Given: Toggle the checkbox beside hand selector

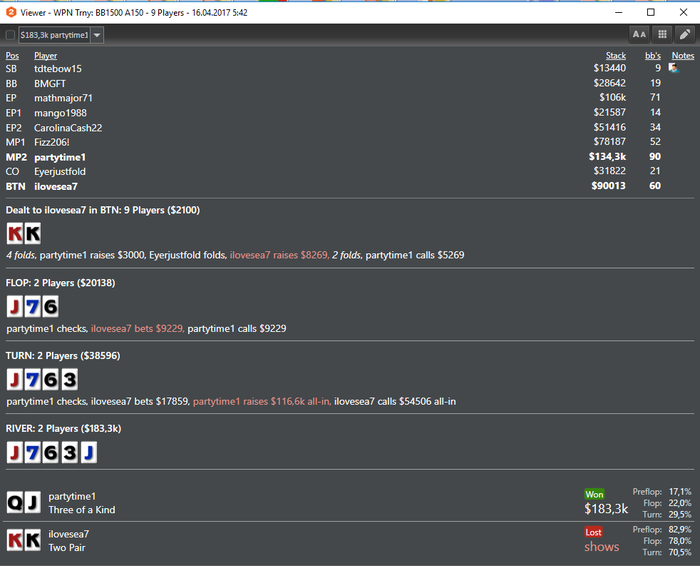Looking at the screenshot, I should click(x=10, y=35).
